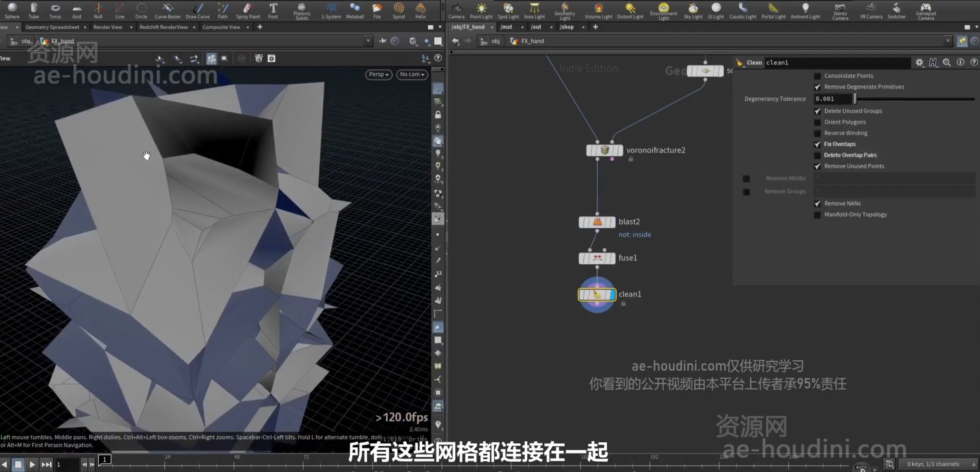
Task: Add a Sky Light from shelf
Action: click(693, 11)
